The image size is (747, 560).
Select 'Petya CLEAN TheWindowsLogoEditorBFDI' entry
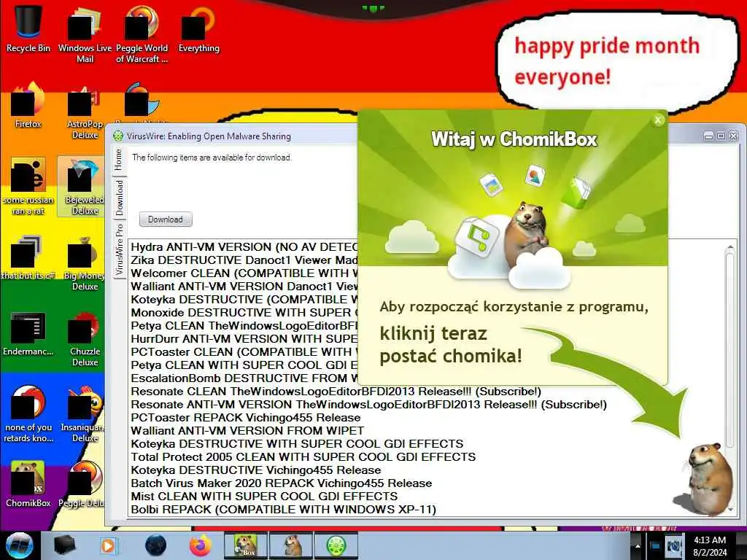[x=244, y=326]
